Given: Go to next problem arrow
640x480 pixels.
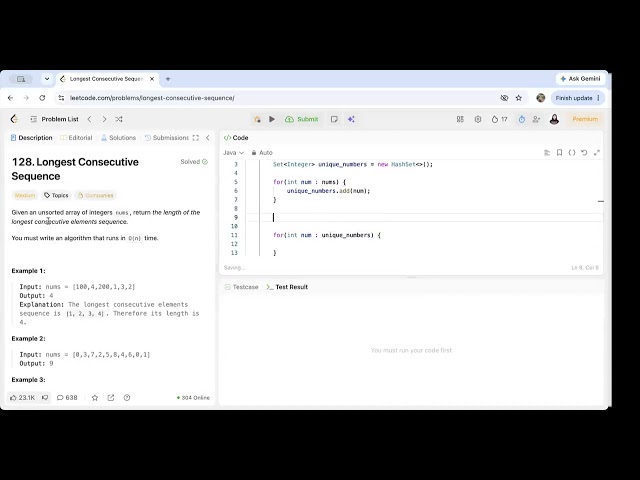Looking at the screenshot, I should tap(104, 119).
